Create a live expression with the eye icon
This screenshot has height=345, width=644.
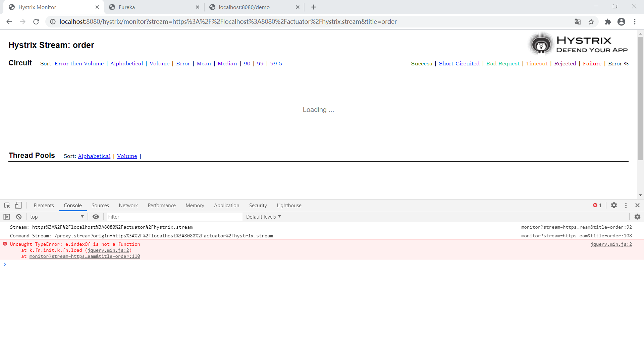96,217
